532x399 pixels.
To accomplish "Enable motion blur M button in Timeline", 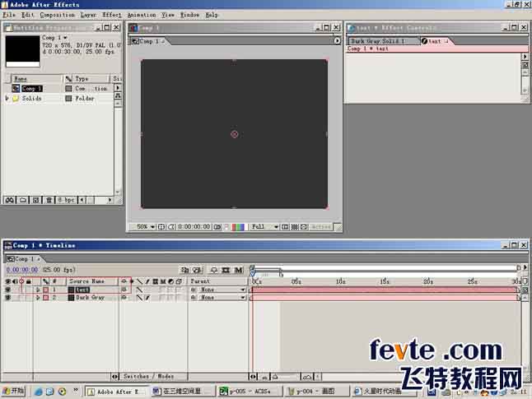I will point(239,270).
